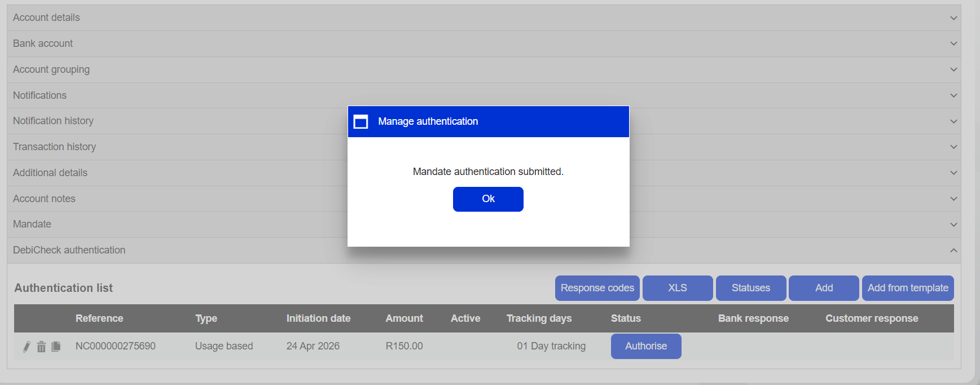Open the Account details panel header
This screenshot has height=385, width=980.
point(484,17)
